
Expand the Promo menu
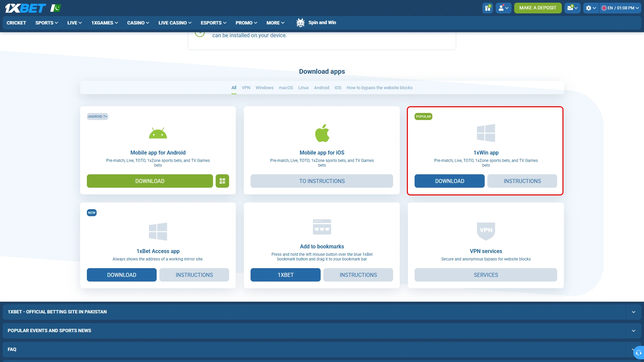[247, 23]
